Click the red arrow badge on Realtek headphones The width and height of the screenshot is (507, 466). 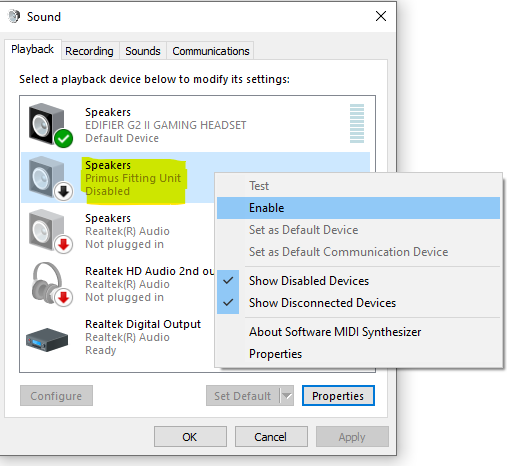(63, 298)
